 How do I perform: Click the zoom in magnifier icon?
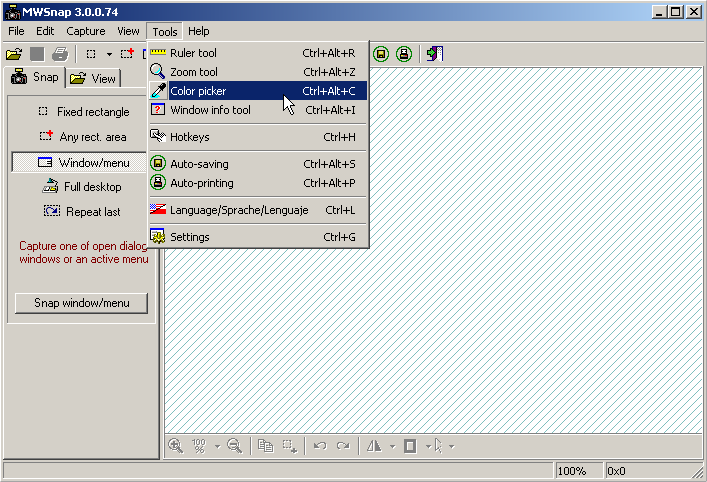(x=176, y=446)
